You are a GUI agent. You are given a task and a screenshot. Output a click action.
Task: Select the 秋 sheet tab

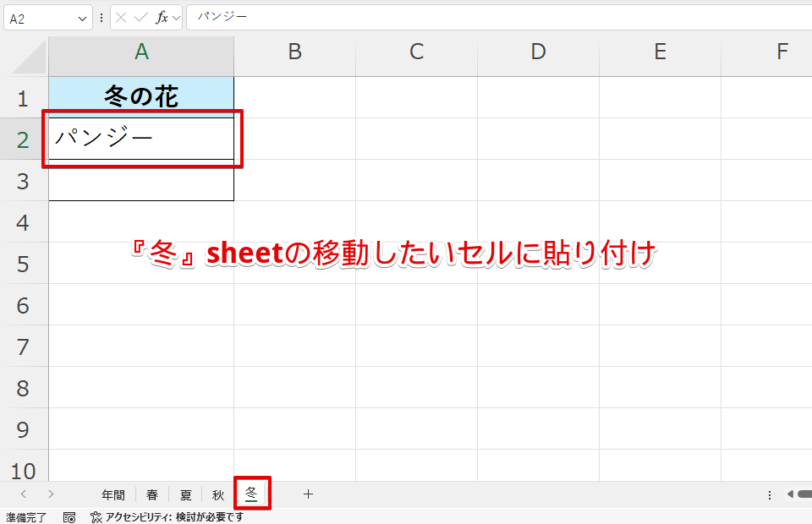click(218, 495)
